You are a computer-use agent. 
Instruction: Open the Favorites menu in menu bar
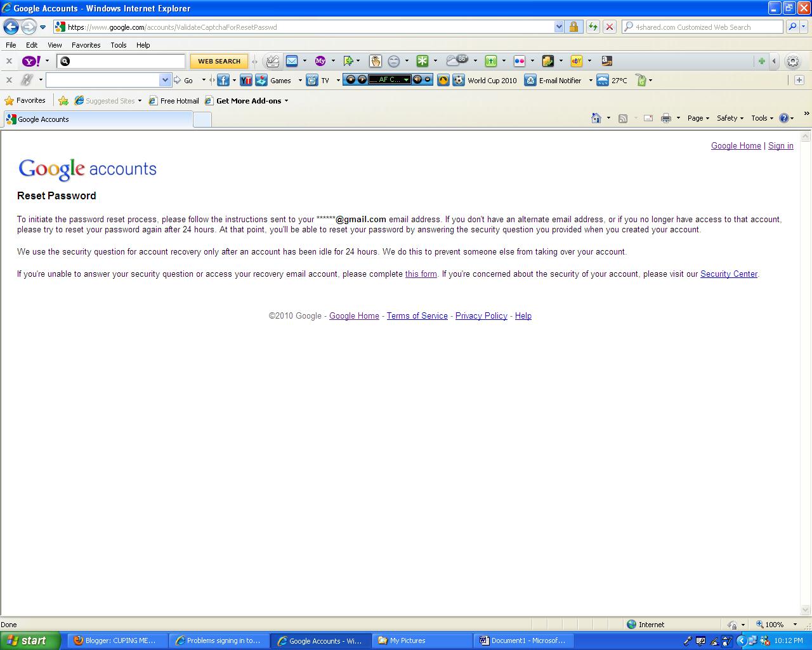pyautogui.click(x=86, y=45)
